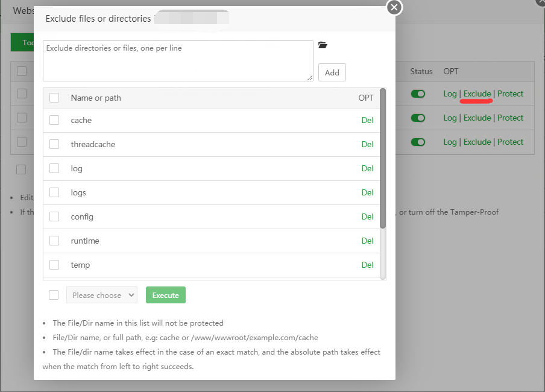Open Protect for the second row
The image size is (545, 392).
click(510, 118)
